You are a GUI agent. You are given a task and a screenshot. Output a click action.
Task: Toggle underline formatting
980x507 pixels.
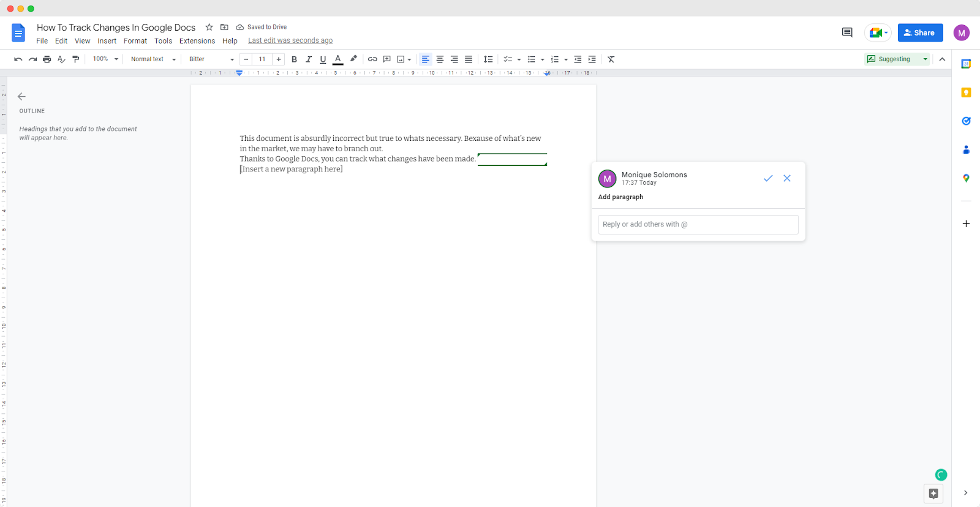tap(323, 59)
